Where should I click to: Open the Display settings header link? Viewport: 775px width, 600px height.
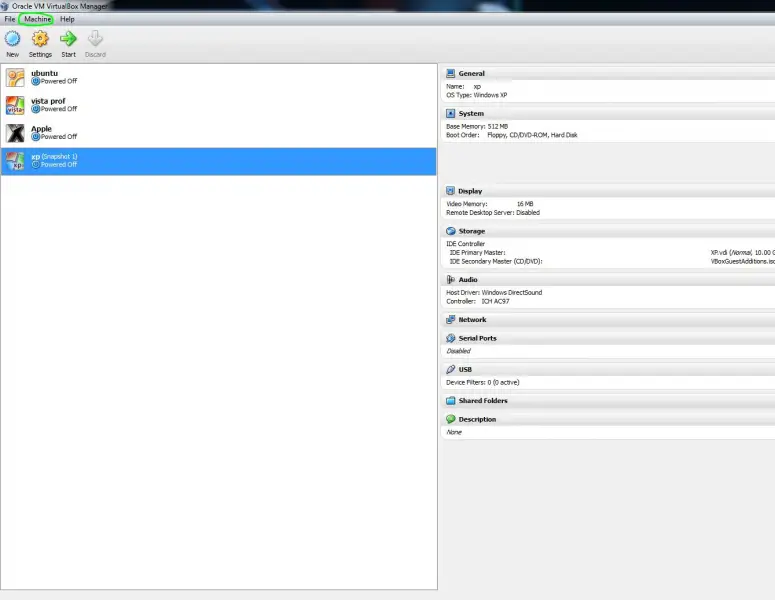470,191
